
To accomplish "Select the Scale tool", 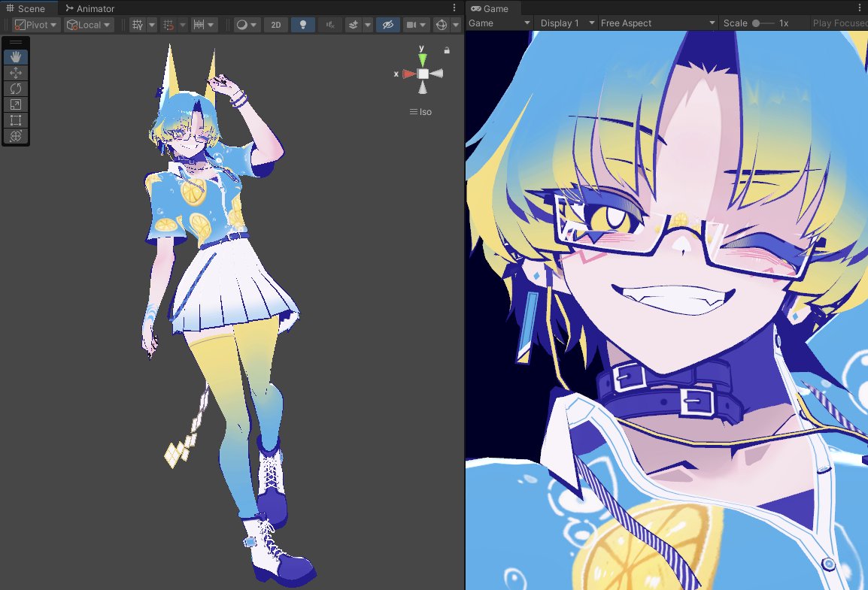I will click(x=16, y=104).
